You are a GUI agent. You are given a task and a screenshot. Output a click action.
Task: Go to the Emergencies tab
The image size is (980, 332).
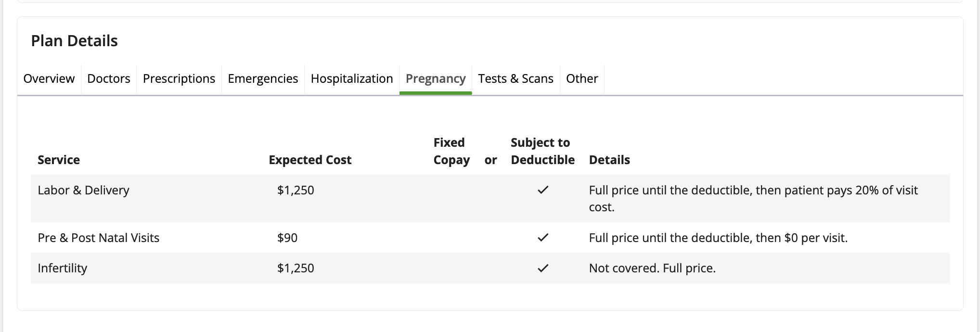pos(263,78)
